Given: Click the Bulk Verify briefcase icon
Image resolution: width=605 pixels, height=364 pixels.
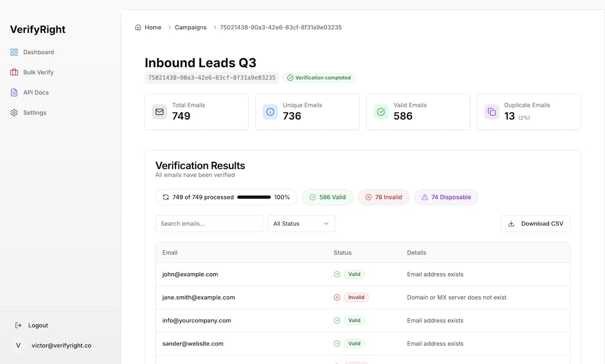Looking at the screenshot, I should click(x=14, y=72).
